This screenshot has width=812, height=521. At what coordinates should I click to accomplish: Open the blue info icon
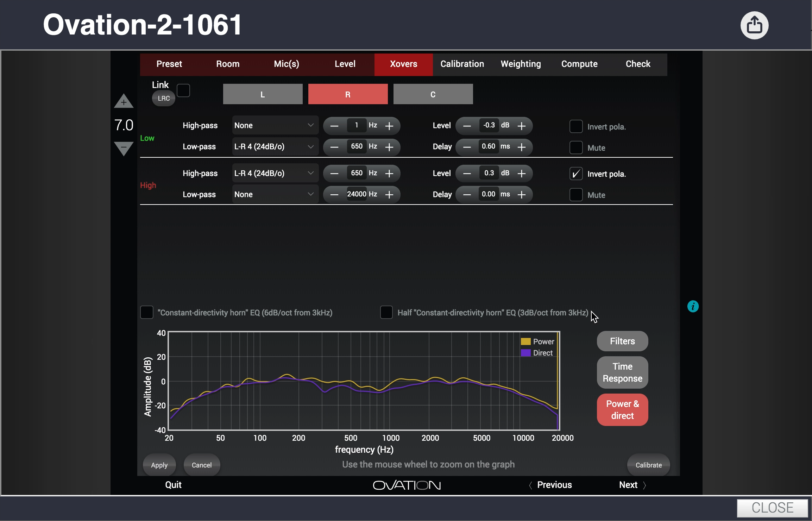(x=693, y=306)
